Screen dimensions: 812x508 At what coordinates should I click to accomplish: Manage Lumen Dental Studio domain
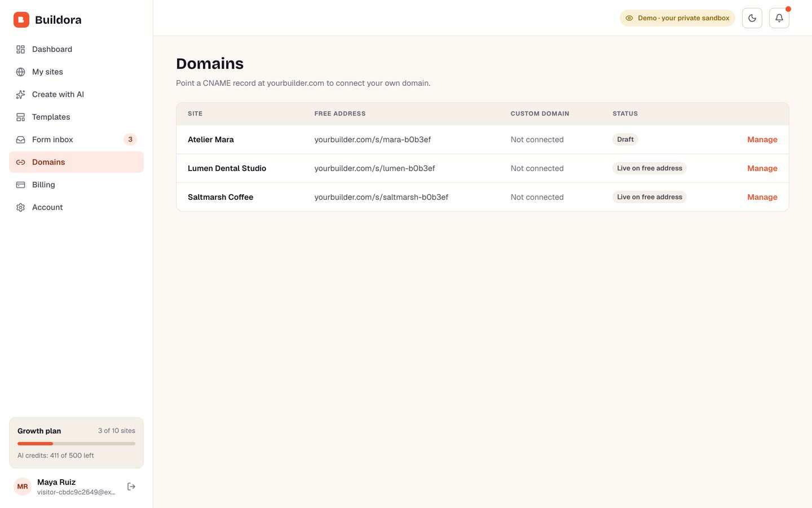762,168
